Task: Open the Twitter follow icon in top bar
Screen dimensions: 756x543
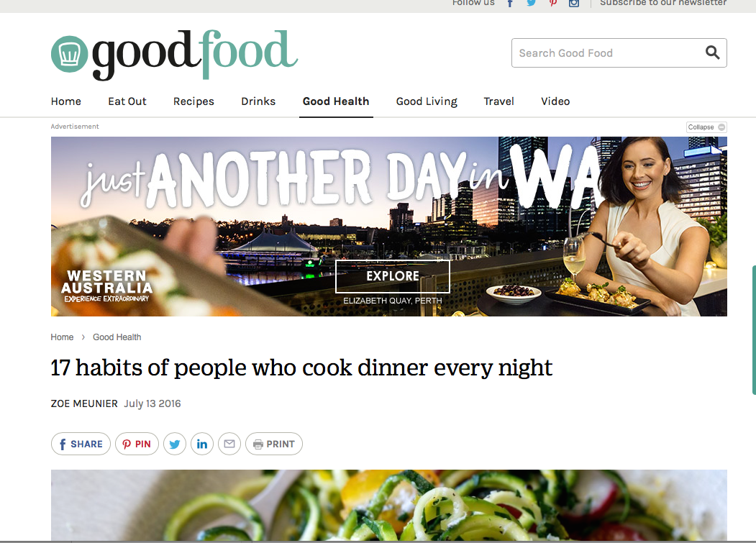Action: [532, 3]
